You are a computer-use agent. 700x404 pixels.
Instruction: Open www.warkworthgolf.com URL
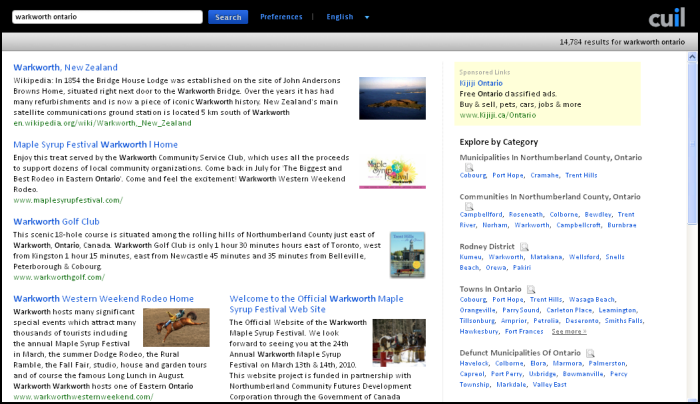(x=59, y=277)
